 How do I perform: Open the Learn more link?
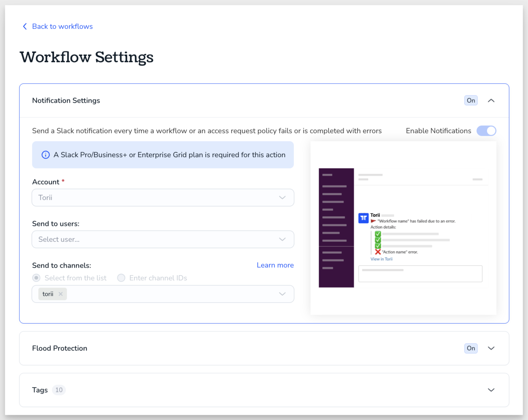[275, 265]
